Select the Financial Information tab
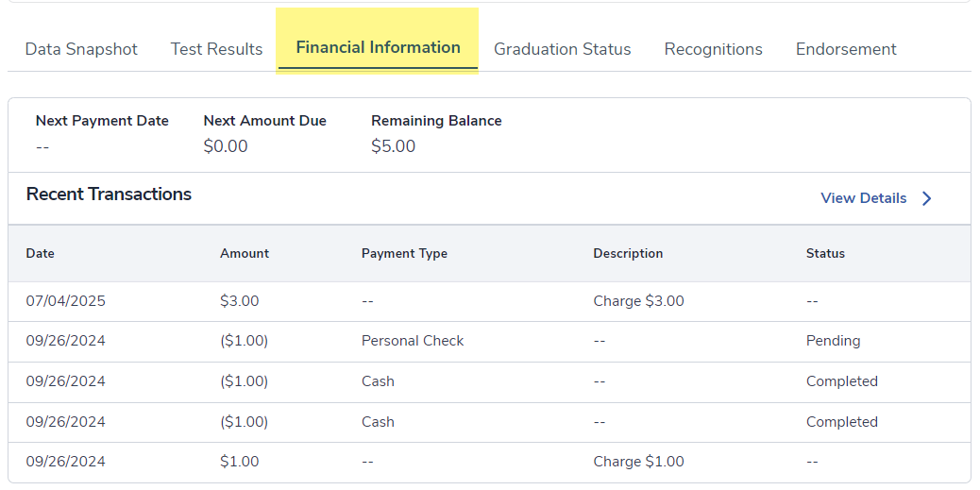Image resolution: width=980 pixels, height=490 pixels. coord(378,47)
